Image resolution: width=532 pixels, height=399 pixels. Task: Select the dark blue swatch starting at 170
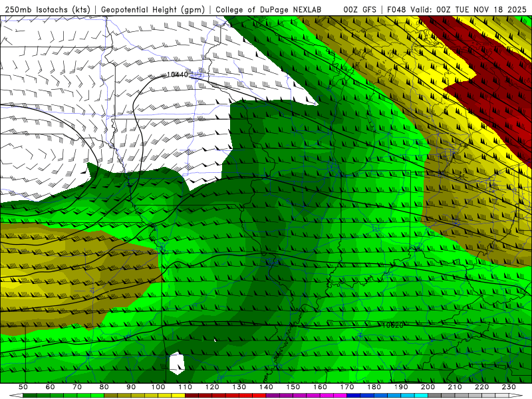pyautogui.click(x=354, y=395)
